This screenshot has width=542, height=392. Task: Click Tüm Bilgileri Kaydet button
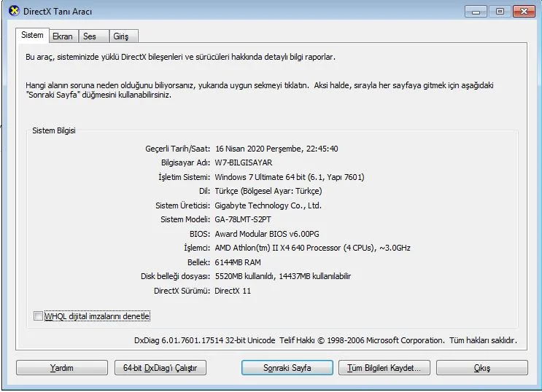384,368
